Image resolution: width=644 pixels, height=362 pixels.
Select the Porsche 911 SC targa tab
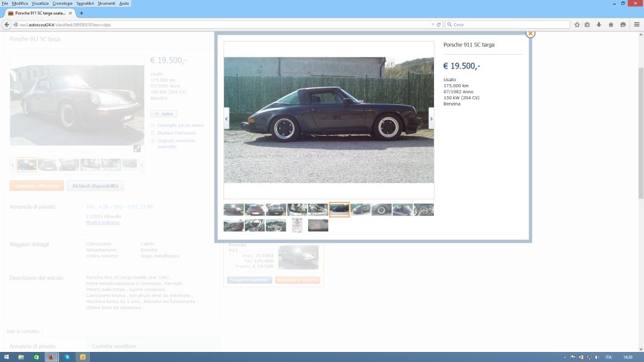coord(40,13)
